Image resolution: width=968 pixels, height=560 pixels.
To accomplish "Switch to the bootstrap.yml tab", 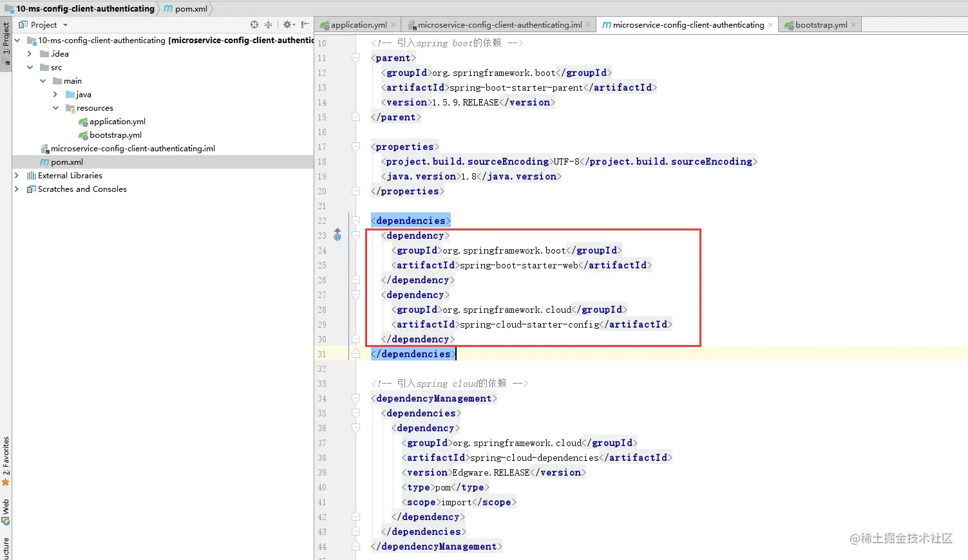I will (x=821, y=25).
